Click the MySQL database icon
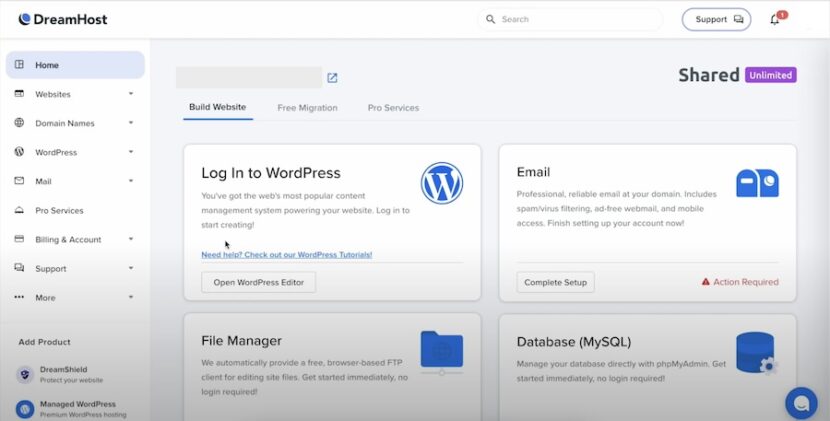This screenshot has width=830, height=421. (755, 352)
